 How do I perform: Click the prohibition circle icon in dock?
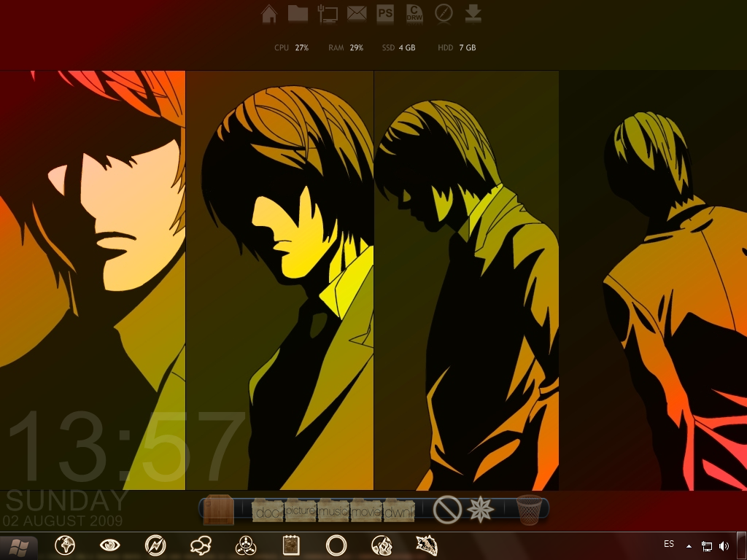click(447, 510)
